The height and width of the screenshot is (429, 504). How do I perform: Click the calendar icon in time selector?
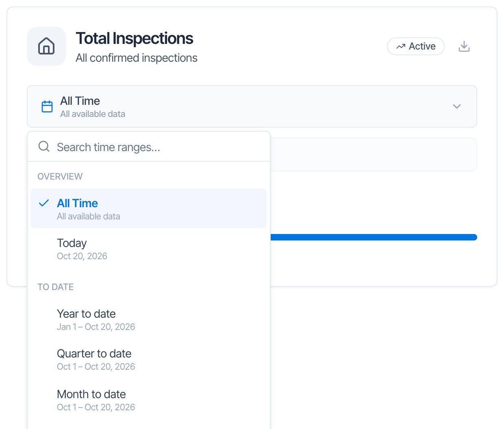click(47, 106)
